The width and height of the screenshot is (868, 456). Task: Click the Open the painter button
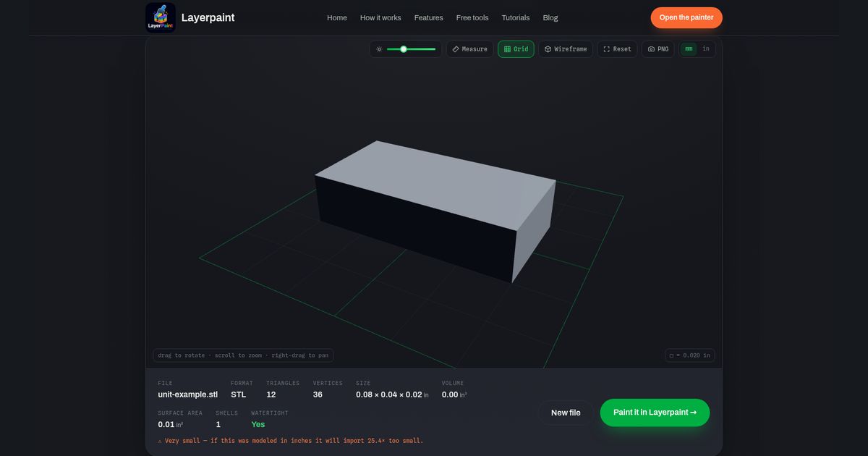click(686, 17)
